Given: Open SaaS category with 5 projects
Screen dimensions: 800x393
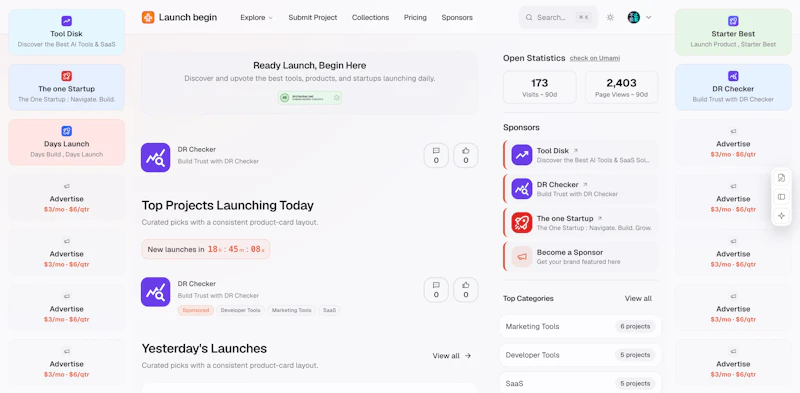Looking at the screenshot, I should click(x=581, y=383).
